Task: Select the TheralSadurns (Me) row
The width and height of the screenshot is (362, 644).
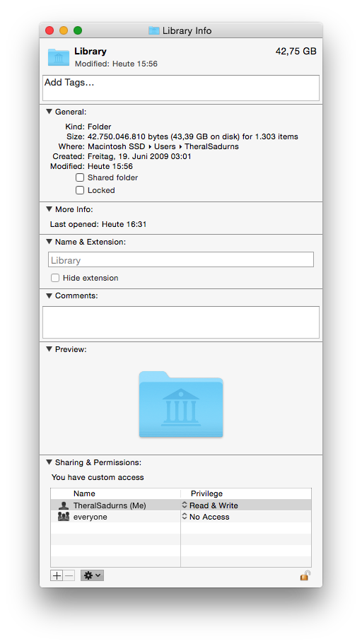Action: tap(181, 505)
